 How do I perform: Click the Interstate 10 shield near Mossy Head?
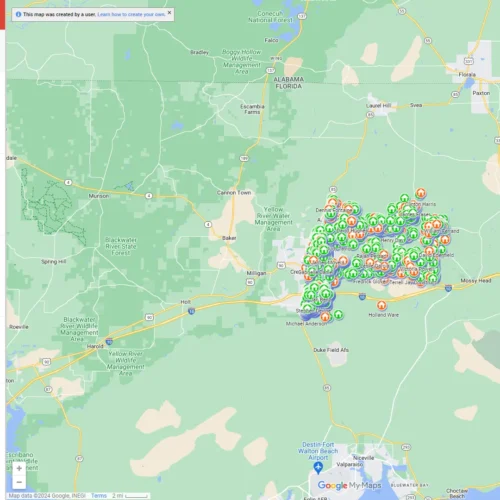click(x=448, y=288)
